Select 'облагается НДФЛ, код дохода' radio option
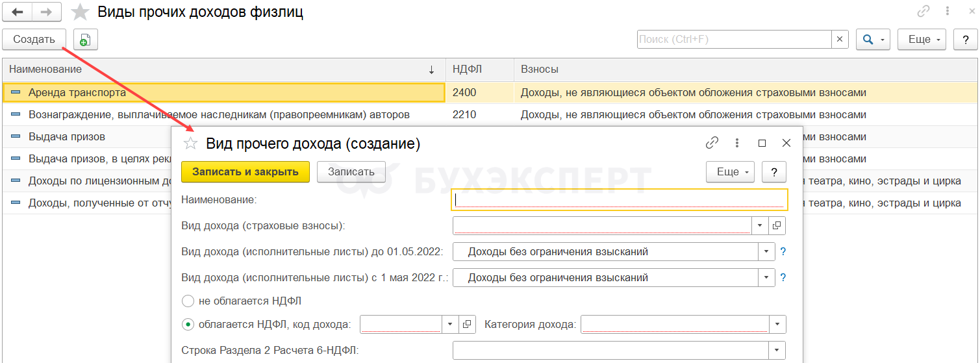This screenshot has width=980, height=363. (188, 324)
